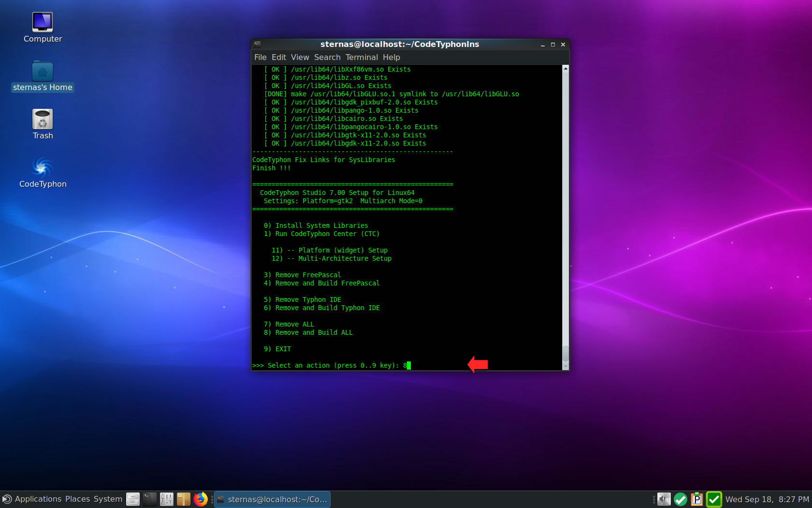Click the '7) Remove ALL' line
Image resolution: width=812 pixels, height=508 pixels.
pos(289,324)
